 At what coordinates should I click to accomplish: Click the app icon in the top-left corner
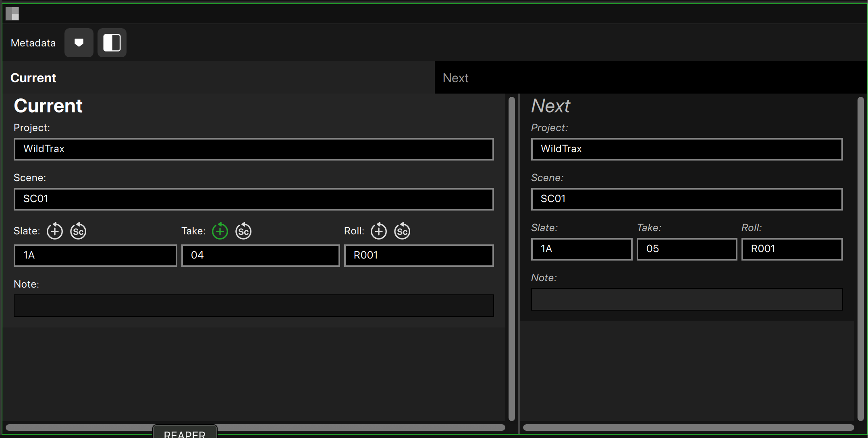[x=13, y=13]
